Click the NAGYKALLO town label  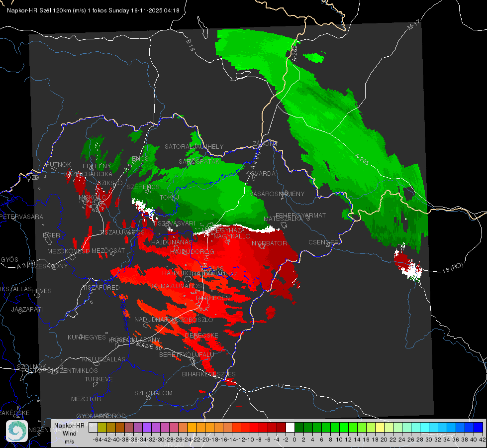click(232, 236)
